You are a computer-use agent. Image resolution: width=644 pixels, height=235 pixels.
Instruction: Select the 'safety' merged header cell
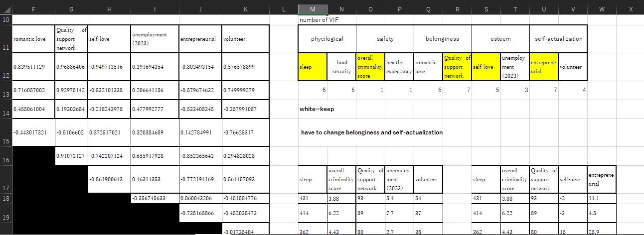point(385,38)
